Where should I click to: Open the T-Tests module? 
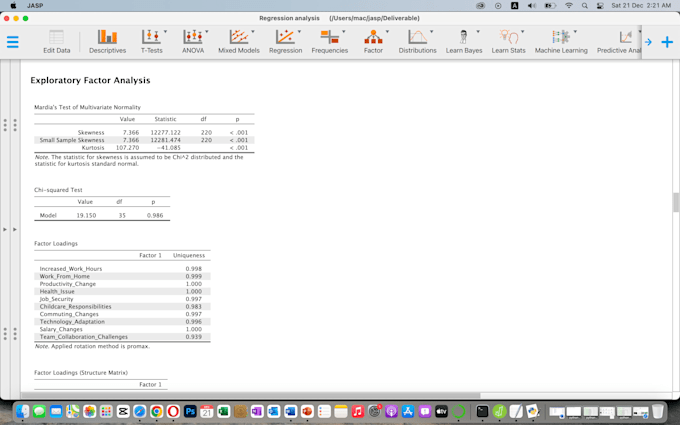(x=151, y=42)
